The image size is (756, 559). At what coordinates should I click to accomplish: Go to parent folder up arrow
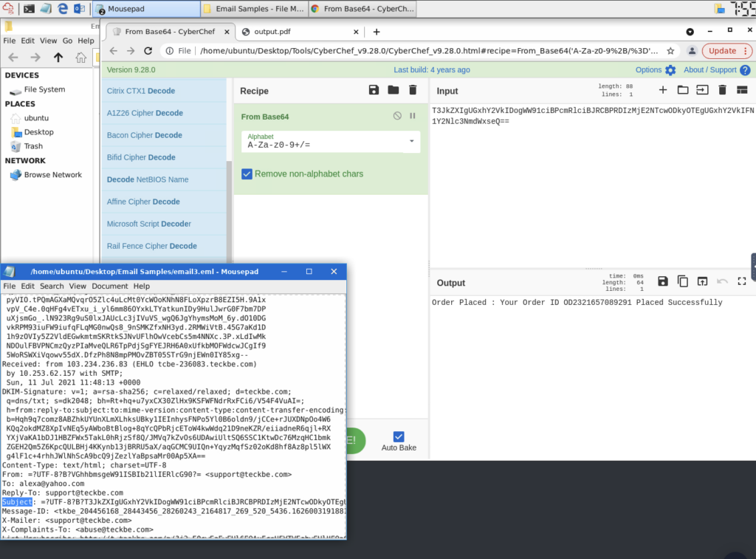pos(58,58)
